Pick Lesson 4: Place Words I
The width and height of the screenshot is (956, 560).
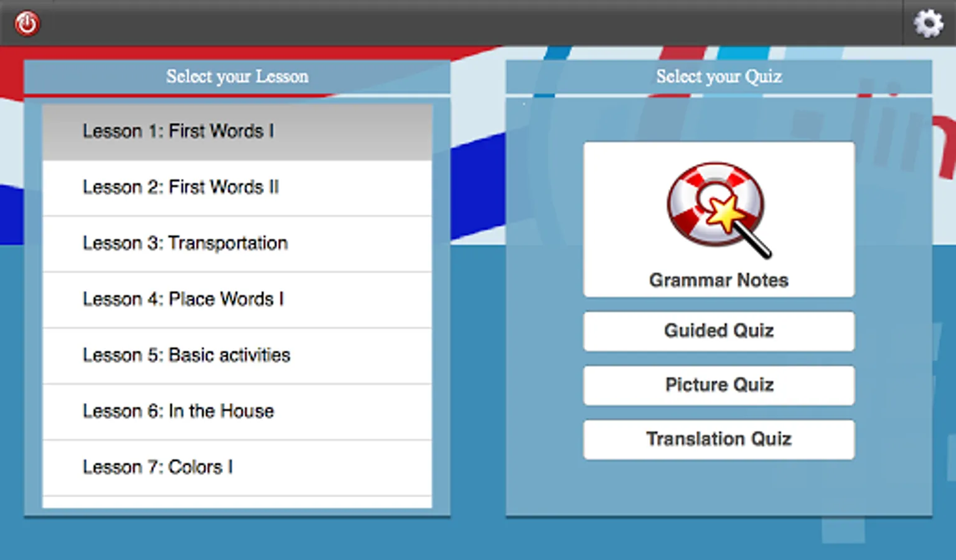pos(237,300)
